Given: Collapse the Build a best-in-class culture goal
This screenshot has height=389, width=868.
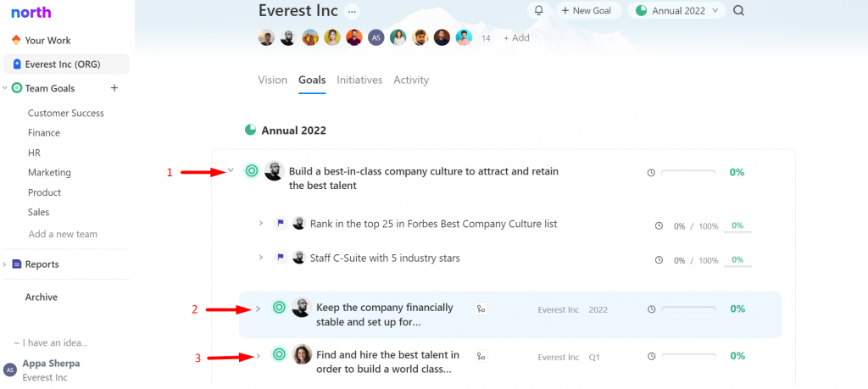Looking at the screenshot, I should 231,170.
